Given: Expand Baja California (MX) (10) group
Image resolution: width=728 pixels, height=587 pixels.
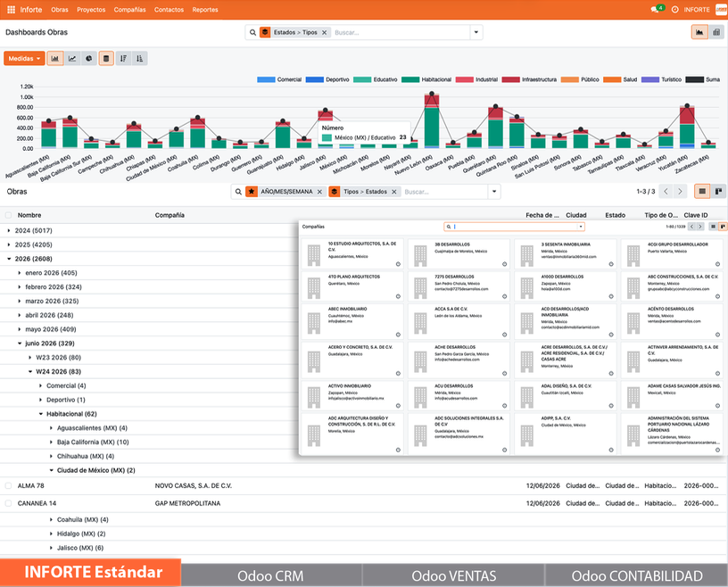Looking at the screenshot, I should point(93,442).
